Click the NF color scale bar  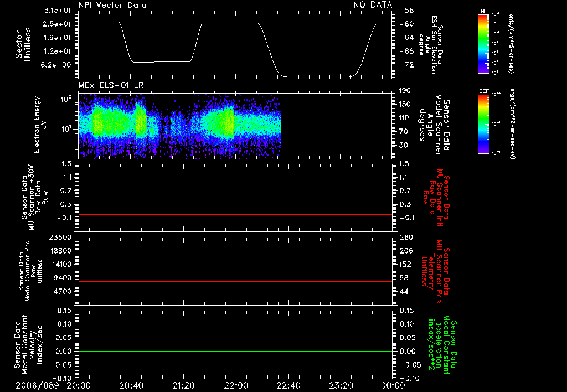pyautogui.click(x=483, y=44)
